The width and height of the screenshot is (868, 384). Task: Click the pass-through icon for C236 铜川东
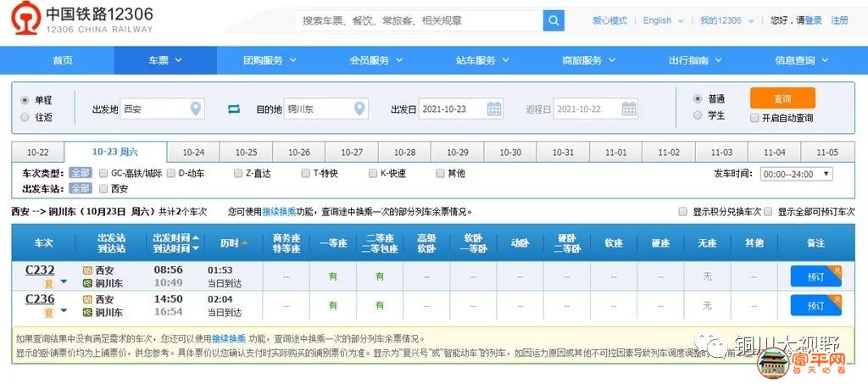87,313
